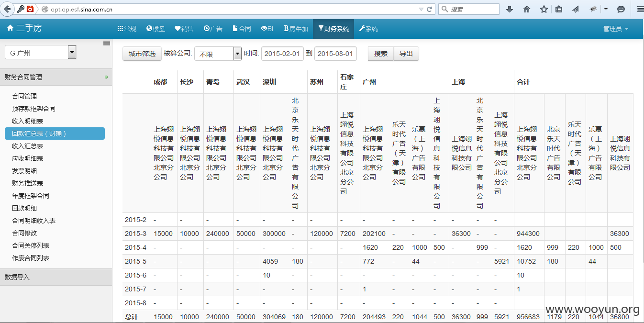This screenshot has width=644, height=323.
Task: Open the 楼盘 menu
Action: [155, 29]
